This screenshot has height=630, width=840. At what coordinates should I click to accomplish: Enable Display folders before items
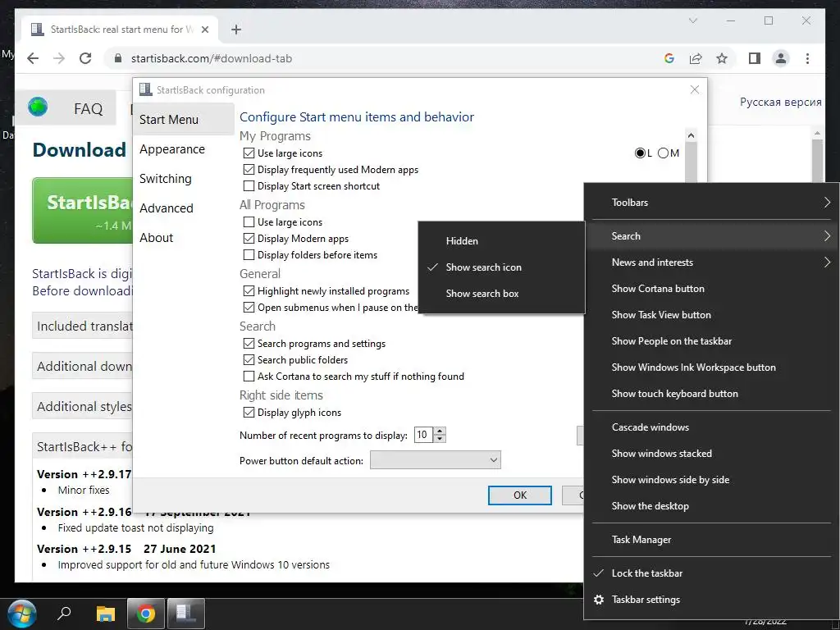pos(249,255)
